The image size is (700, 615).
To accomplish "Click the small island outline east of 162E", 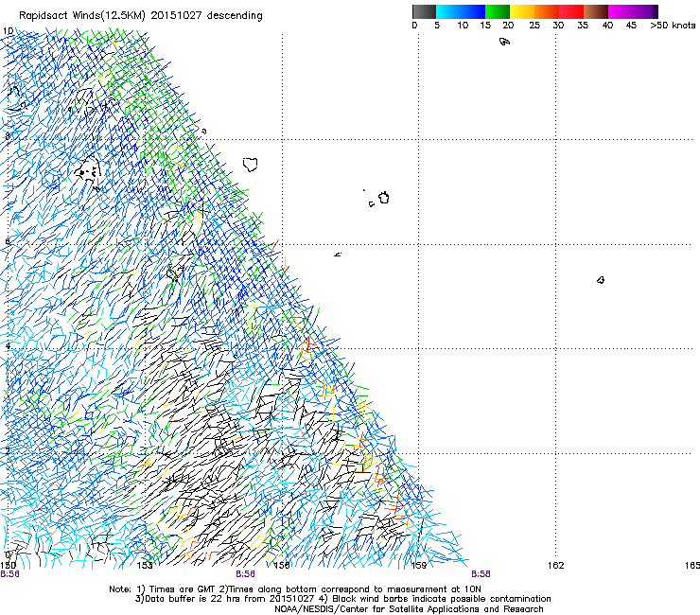I will pyautogui.click(x=601, y=280).
